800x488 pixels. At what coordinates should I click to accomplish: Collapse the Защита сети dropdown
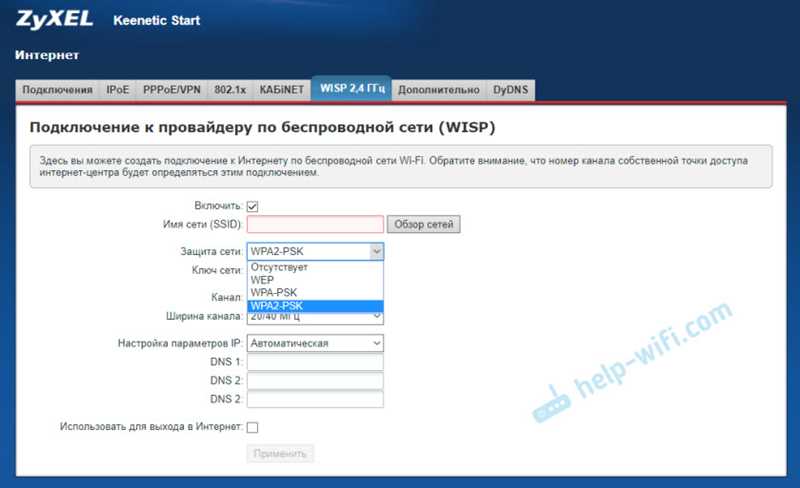(315, 251)
